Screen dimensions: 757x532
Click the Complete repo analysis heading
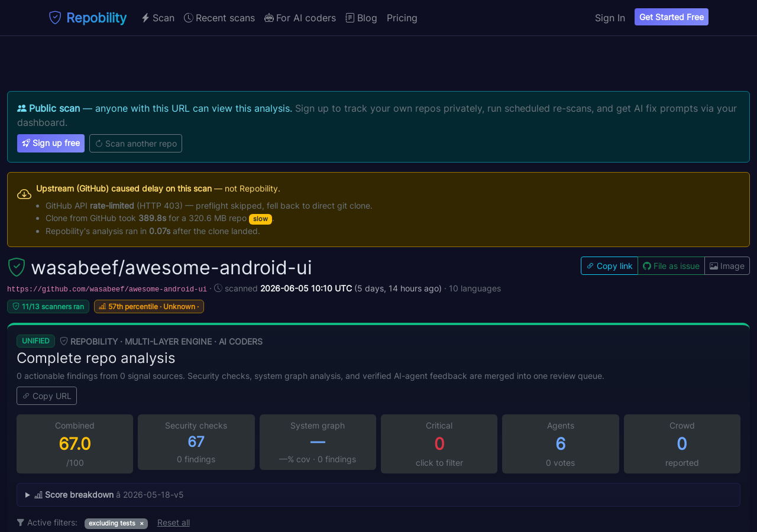point(96,358)
